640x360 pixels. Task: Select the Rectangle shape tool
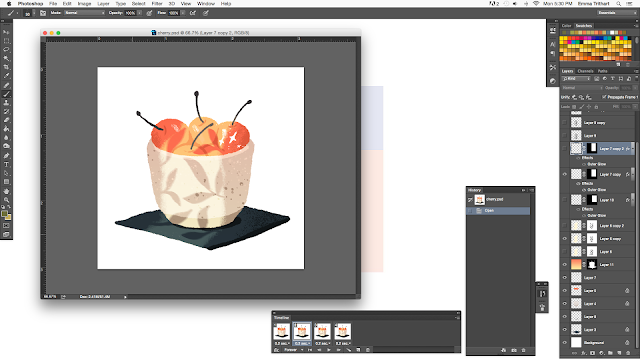tap(6, 182)
